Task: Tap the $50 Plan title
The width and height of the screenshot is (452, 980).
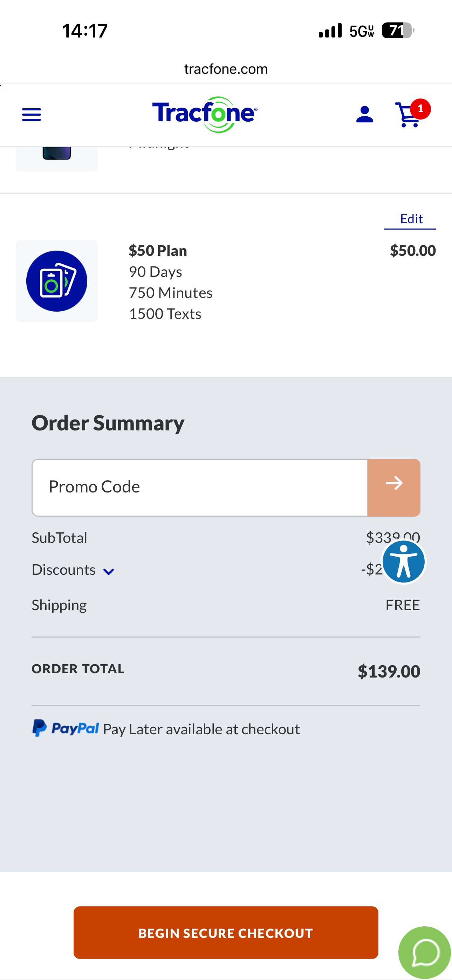Action: click(158, 251)
